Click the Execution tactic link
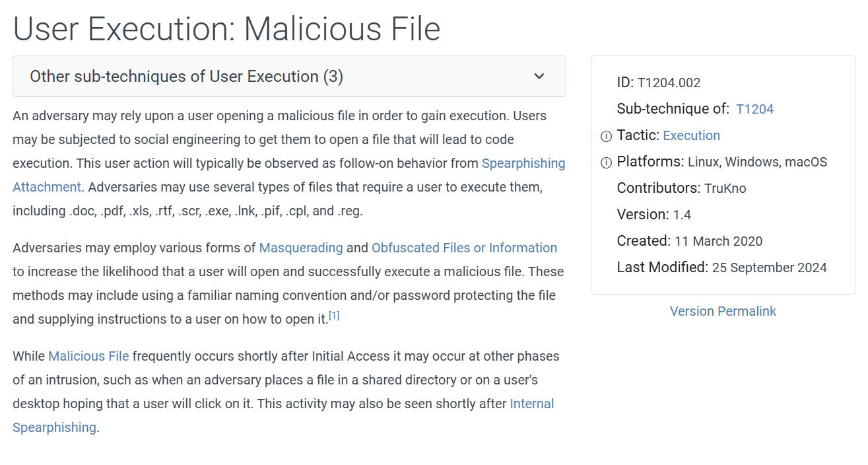 [691, 135]
